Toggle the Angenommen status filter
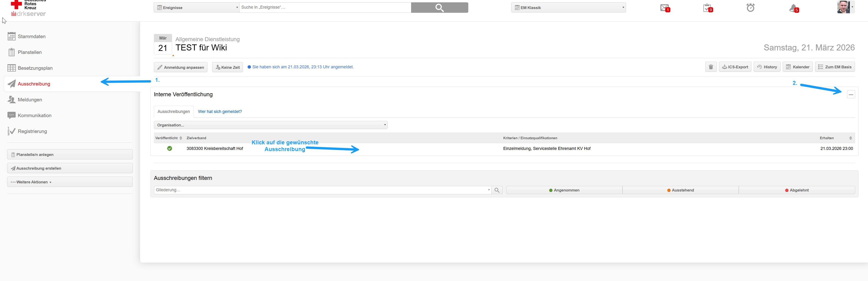Image resolution: width=868 pixels, height=281 pixels. coord(564,190)
